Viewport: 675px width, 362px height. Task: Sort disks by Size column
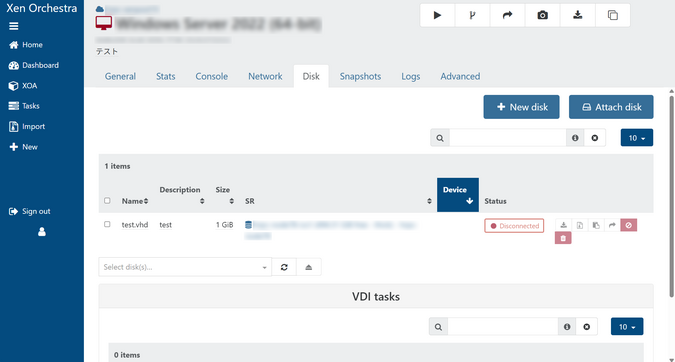tap(225, 195)
